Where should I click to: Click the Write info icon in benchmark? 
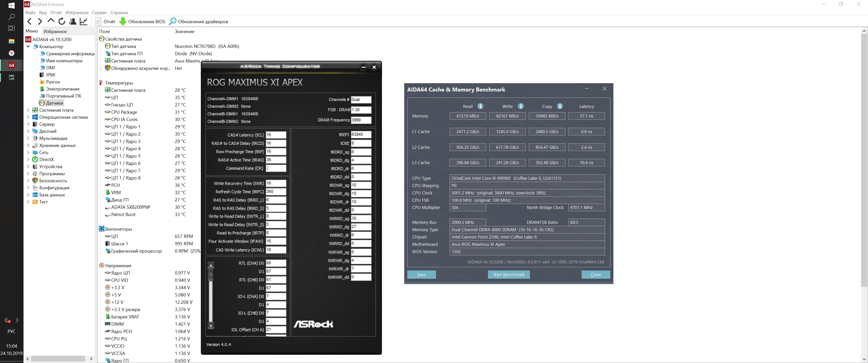[x=521, y=106]
